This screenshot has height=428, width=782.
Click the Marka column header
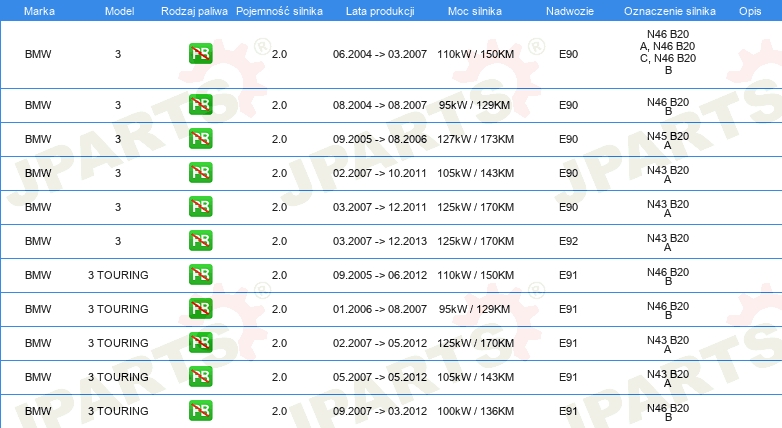(x=39, y=11)
